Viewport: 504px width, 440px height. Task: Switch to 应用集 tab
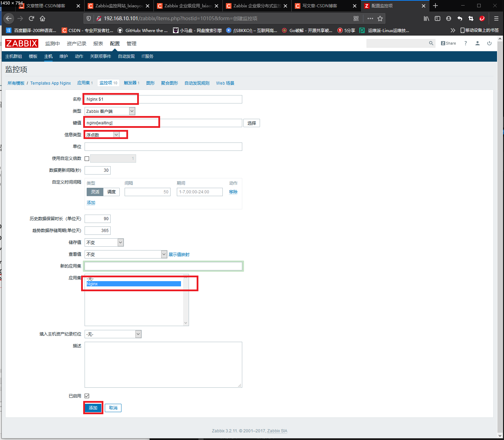pyautogui.click(x=85, y=83)
